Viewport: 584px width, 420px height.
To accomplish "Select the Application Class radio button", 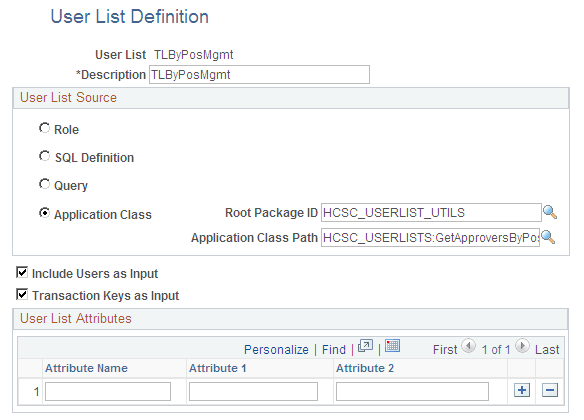I will (x=44, y=213).
